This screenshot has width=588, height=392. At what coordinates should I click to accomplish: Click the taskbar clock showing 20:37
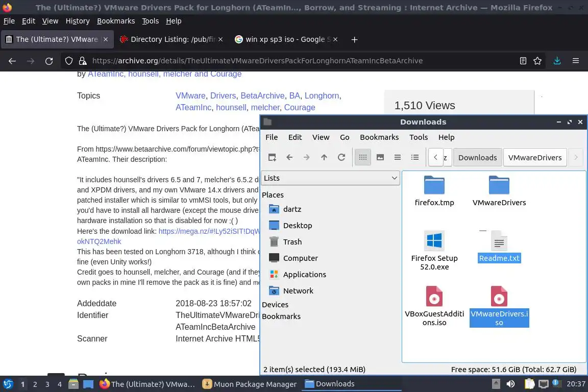click(576, 384)
